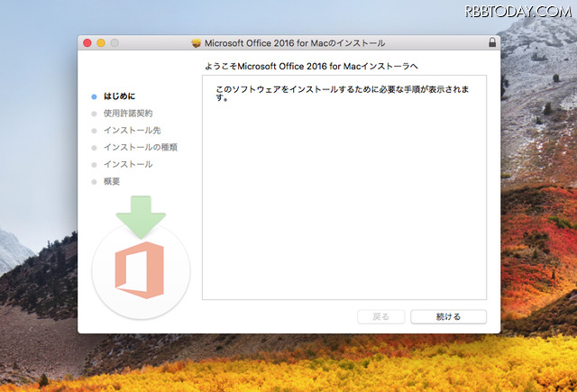Click the window title Microsoft Office 2016 for Macのインストール

(295, 43)
